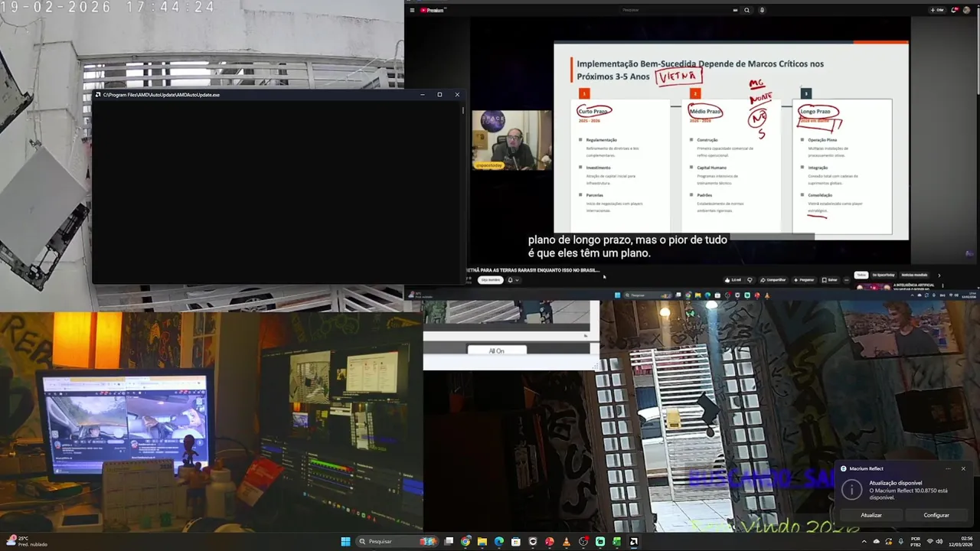Toggle the channel subscription button
Viewport: 980px width, 551px height.
pos(490,280)
